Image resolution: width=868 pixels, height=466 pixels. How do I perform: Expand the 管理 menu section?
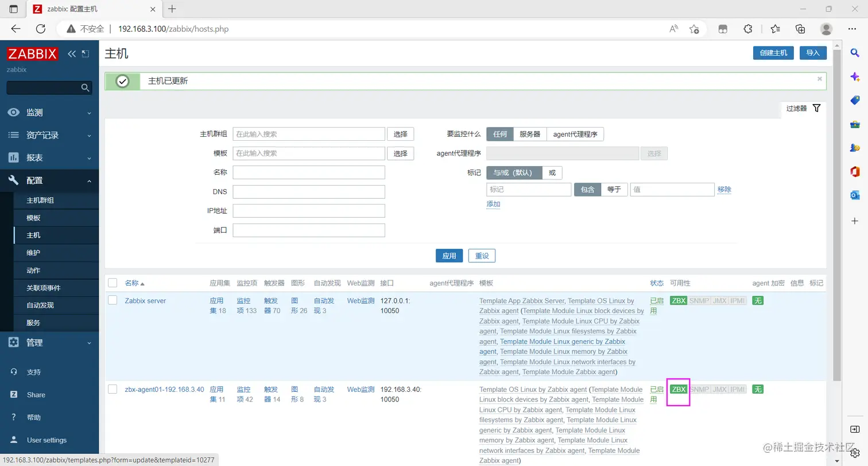coord(49,342)
